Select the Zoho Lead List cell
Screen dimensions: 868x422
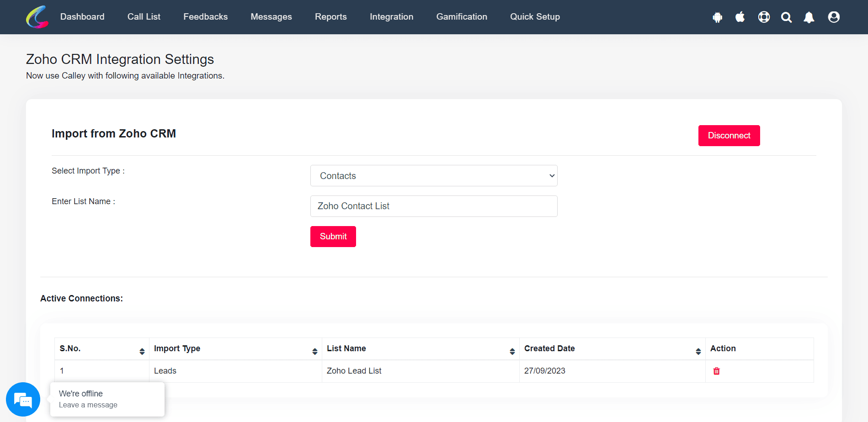pyautogui.click(x=421, y=371)
